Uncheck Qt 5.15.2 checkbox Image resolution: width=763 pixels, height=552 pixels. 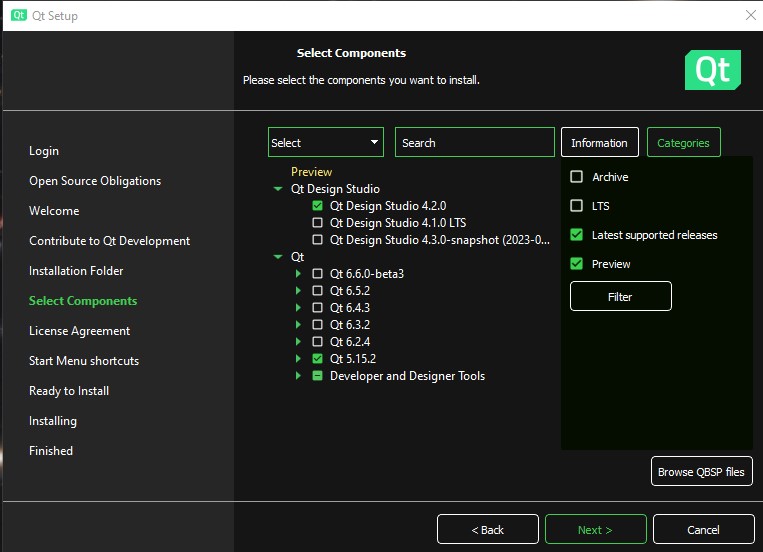[317, 359]
